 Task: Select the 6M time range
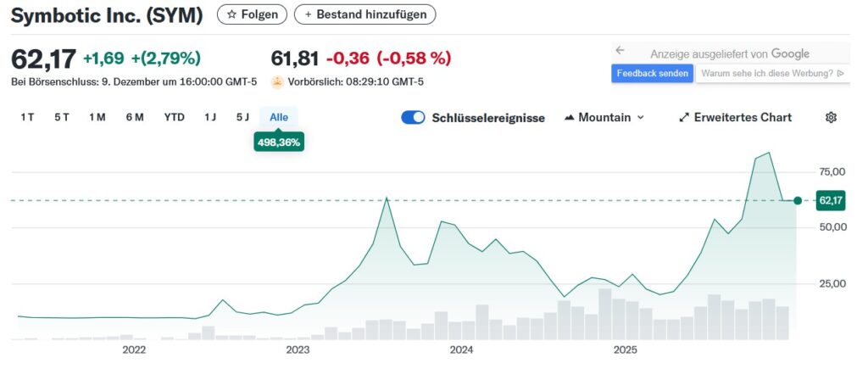click(135, 117)
